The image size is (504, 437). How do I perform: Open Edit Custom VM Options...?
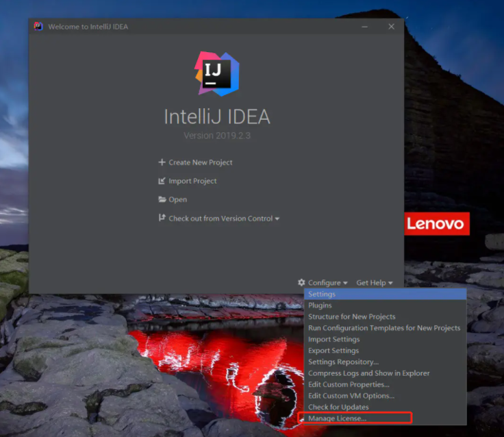pos(385,395)
